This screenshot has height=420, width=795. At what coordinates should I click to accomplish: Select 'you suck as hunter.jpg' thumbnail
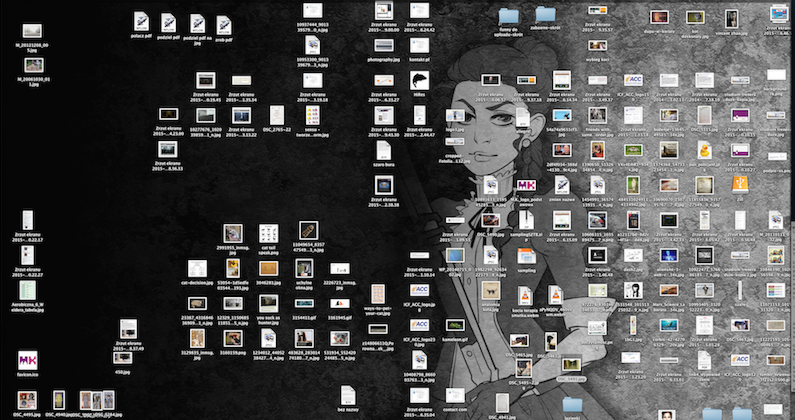(x=268, y=303)
